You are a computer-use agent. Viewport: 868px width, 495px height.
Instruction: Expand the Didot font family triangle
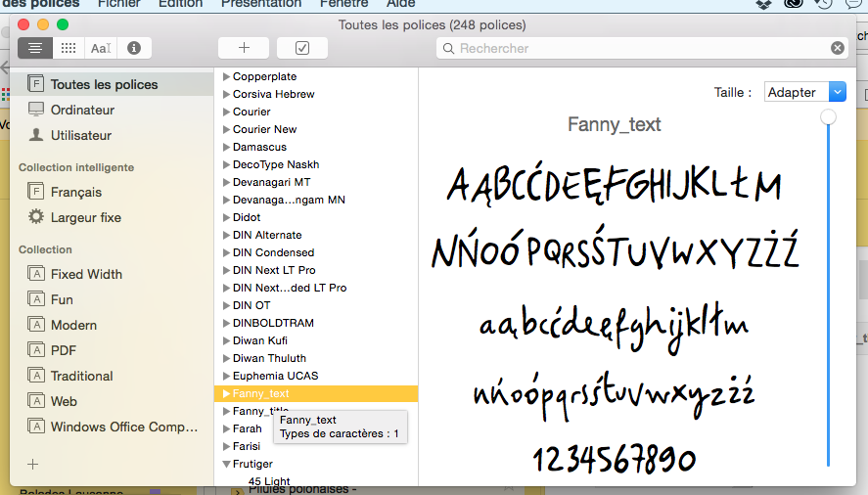(x=226, y=217)
